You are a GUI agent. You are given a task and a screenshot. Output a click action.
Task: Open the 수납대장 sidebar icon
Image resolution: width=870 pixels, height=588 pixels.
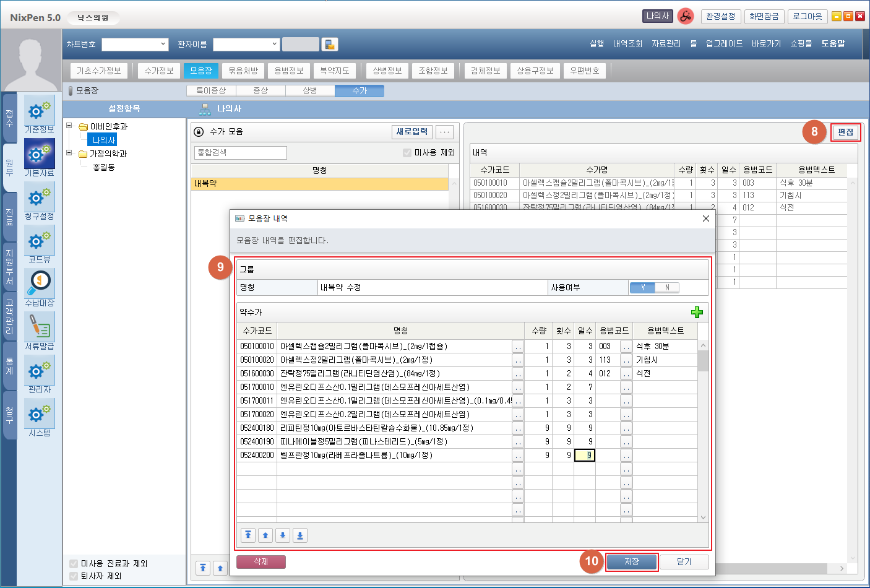[40, 287]
